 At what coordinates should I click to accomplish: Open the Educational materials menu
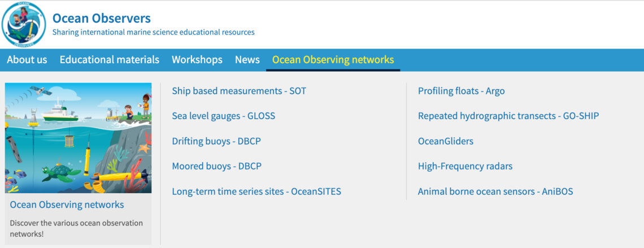click(109, 59)
